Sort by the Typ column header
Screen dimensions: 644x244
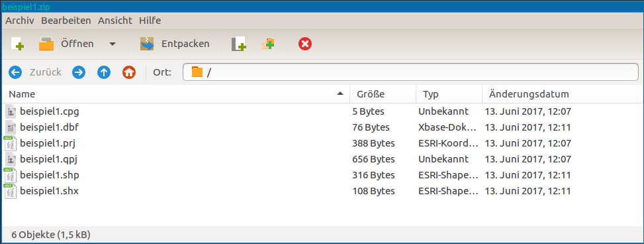pyautogui.click(x=449, y=94)
